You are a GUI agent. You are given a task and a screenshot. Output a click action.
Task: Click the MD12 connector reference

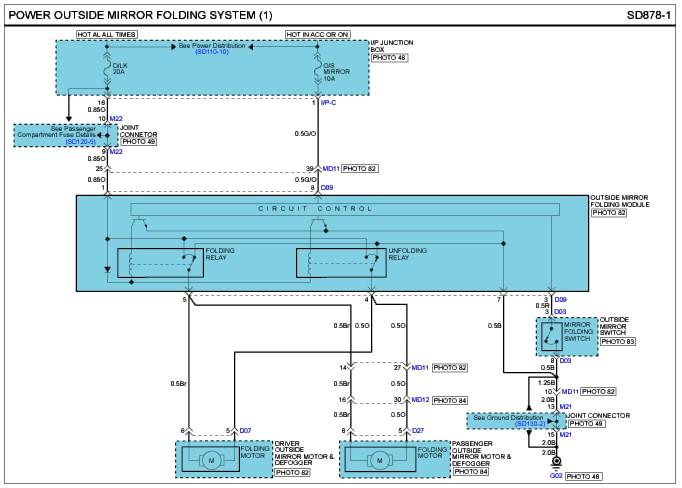[x=420, y=400]
